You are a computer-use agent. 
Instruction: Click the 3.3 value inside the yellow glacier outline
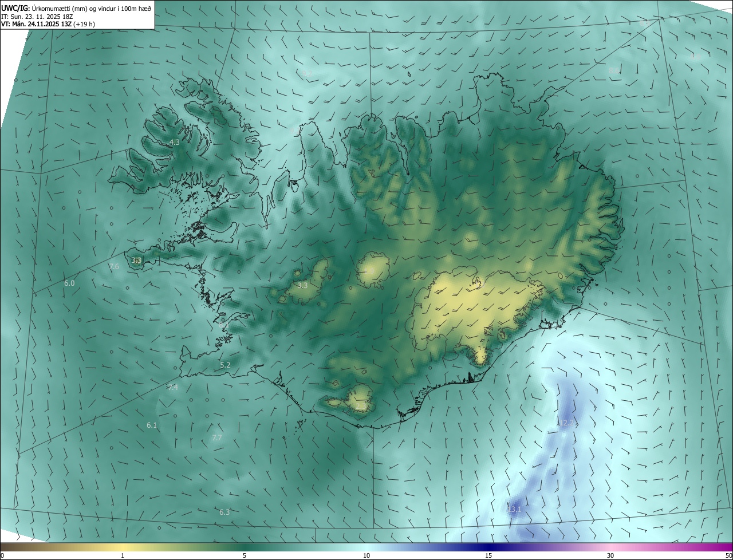point(302,285)
